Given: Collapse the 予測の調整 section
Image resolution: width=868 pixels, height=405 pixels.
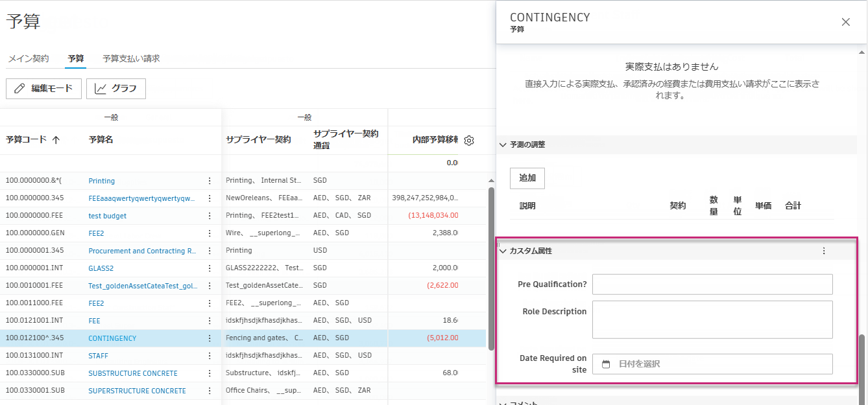Looking at the screenshot, I should click(503, 144).
